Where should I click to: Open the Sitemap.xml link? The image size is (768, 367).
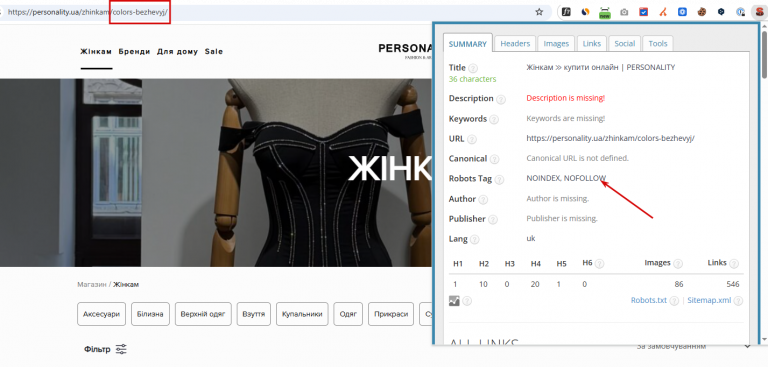709,300
